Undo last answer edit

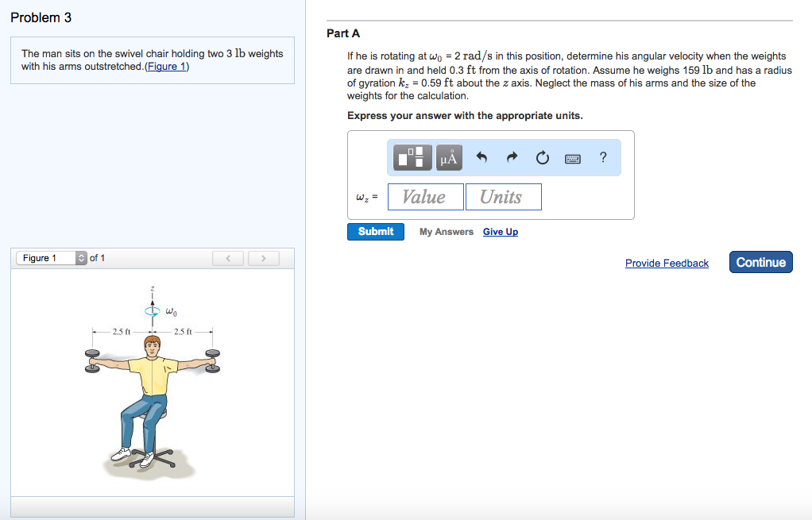pyautogui.click(x=481, y=156)
